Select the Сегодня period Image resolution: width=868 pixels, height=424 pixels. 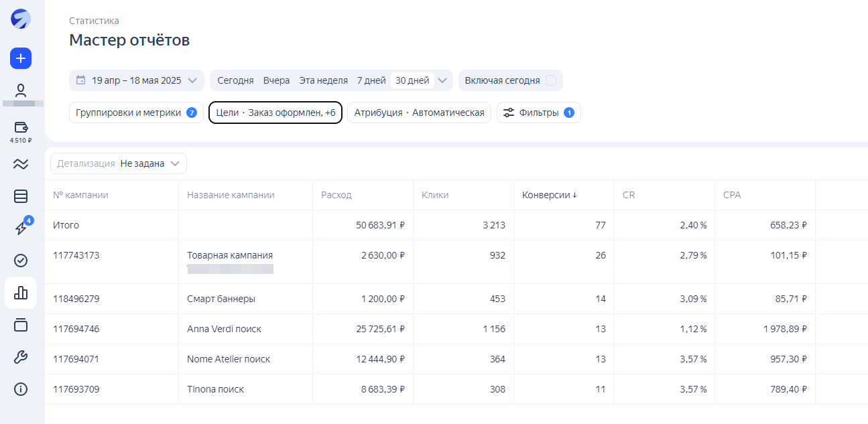tap(235, 80)
